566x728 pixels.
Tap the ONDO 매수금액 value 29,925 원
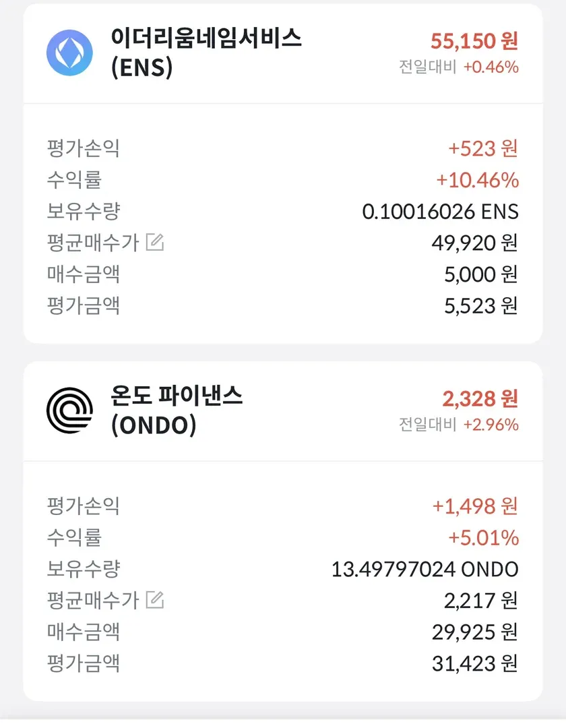point(474,632)
